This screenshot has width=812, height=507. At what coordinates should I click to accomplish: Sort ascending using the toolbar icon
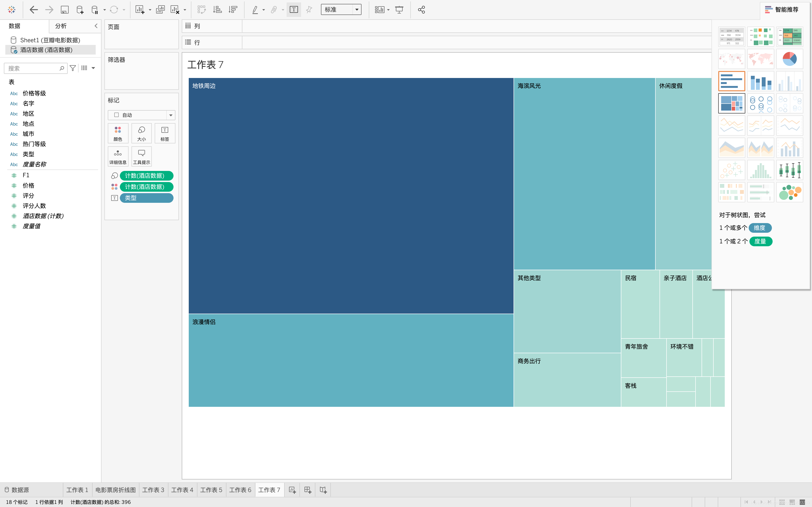(x=217, y=10)
